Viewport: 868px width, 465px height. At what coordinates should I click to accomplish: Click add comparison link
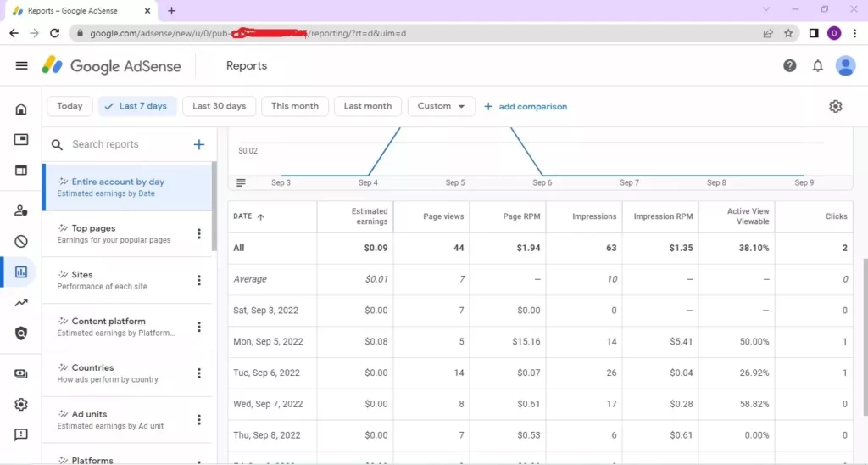pyautogui.click(x=526, y=106)
